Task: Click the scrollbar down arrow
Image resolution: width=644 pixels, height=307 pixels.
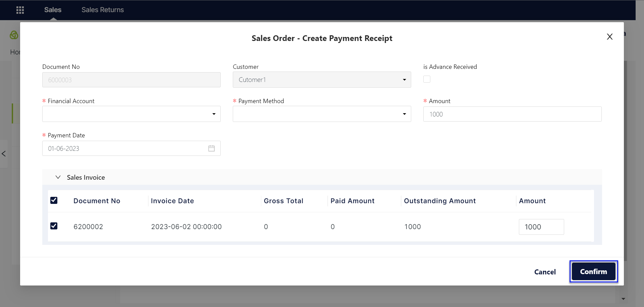Action: 623,299
